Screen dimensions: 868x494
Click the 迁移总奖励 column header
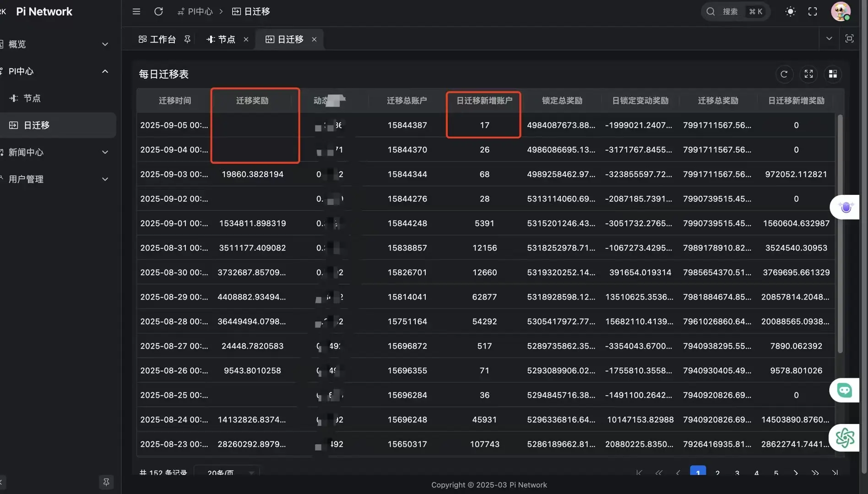click(718, 101)
